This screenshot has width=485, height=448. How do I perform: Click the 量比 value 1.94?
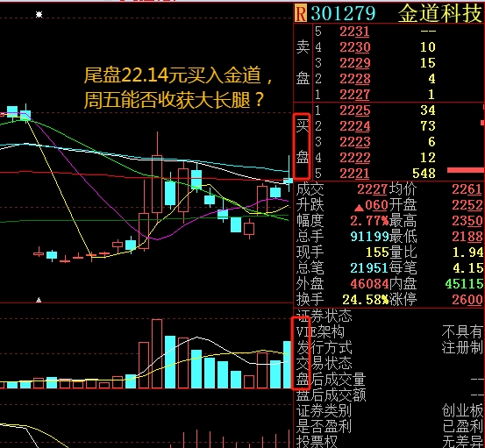click(x=467, y=252)
